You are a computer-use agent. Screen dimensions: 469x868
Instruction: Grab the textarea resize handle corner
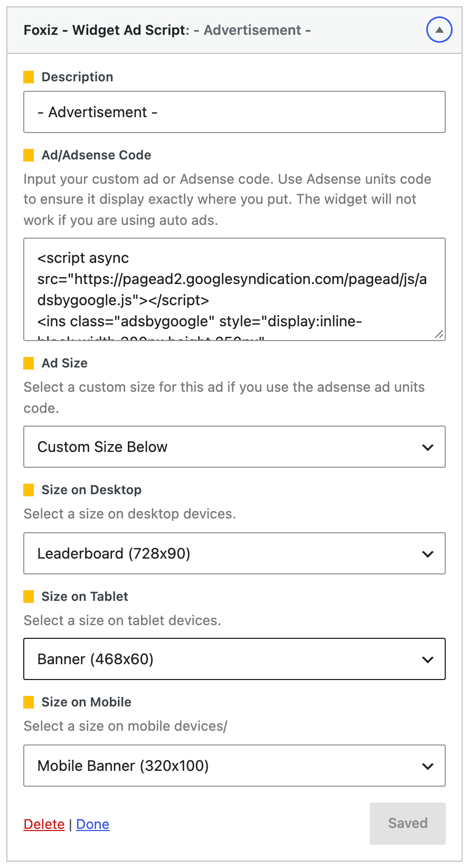click(439, 334)
